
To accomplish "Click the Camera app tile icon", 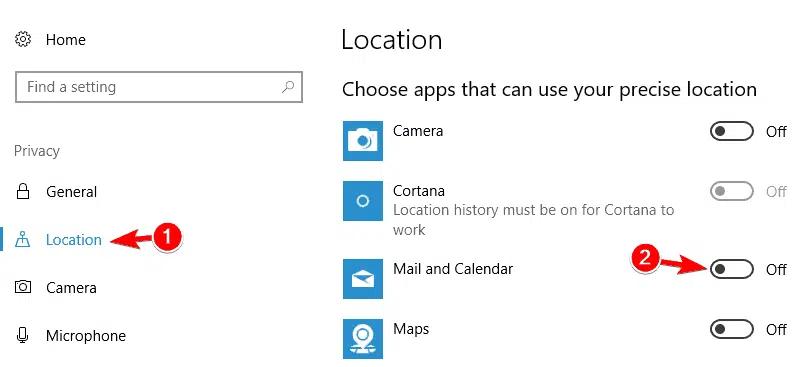I will click(363, 141).
